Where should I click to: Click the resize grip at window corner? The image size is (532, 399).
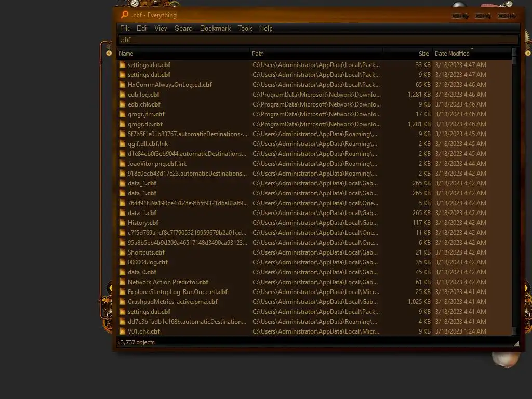point(516,344)
